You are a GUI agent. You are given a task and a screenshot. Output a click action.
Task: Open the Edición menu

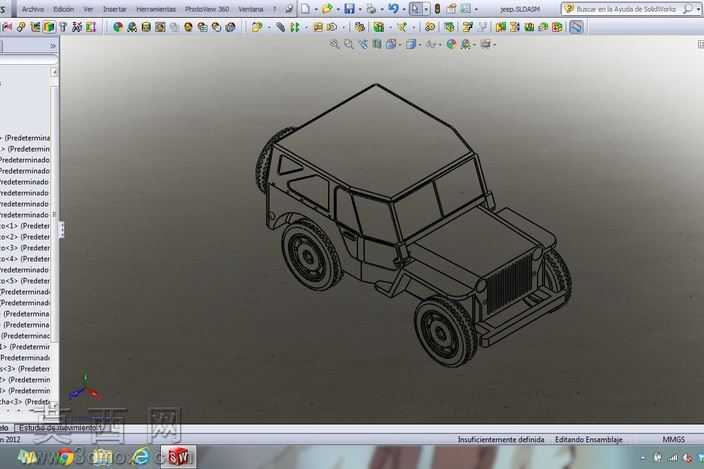pyautogui.click(x=63, y=9)
